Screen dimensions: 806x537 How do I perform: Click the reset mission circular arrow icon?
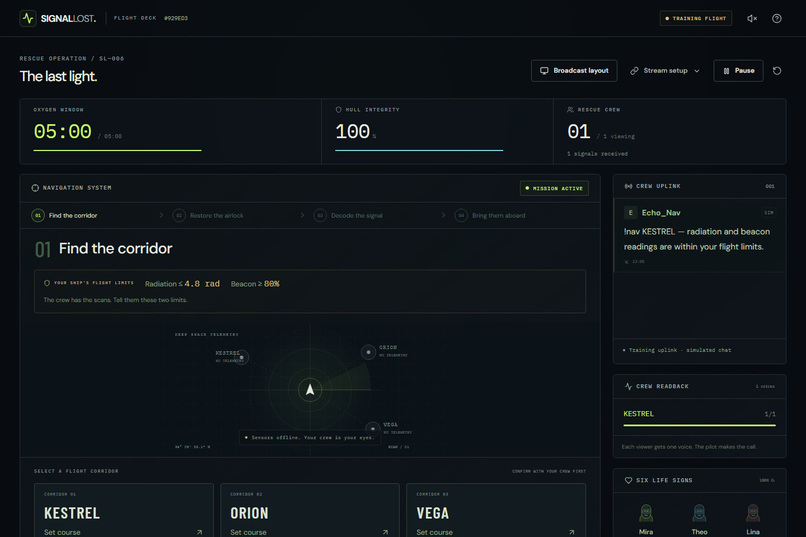pos(777,71)
